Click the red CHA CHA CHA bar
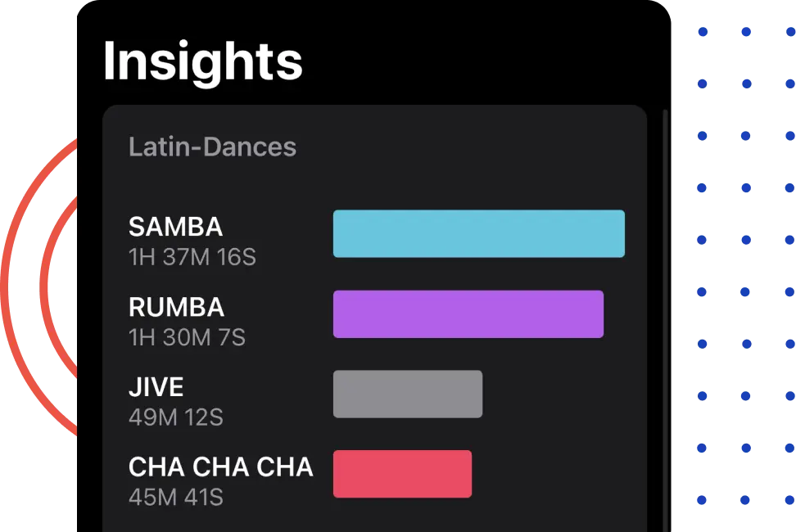 tap(402, 473)
